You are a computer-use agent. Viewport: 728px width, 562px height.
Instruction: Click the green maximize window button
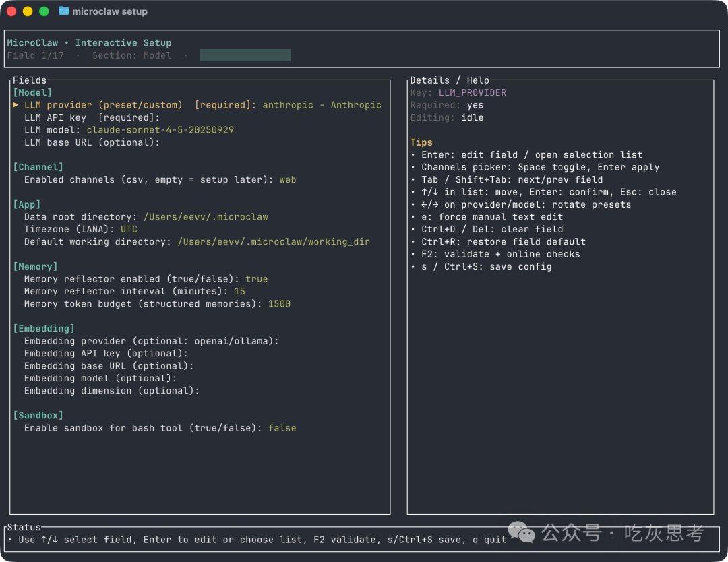[44, 11]
